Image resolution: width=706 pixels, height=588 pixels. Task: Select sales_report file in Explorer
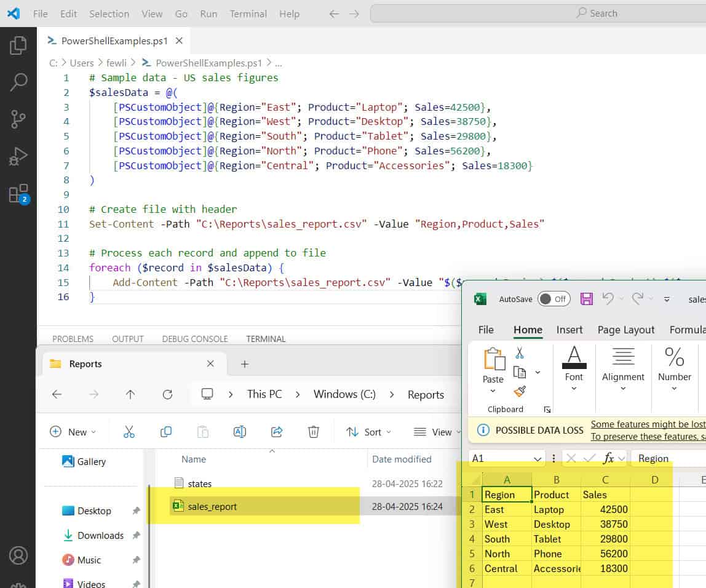pyautogui.click(x=212, y=507)
